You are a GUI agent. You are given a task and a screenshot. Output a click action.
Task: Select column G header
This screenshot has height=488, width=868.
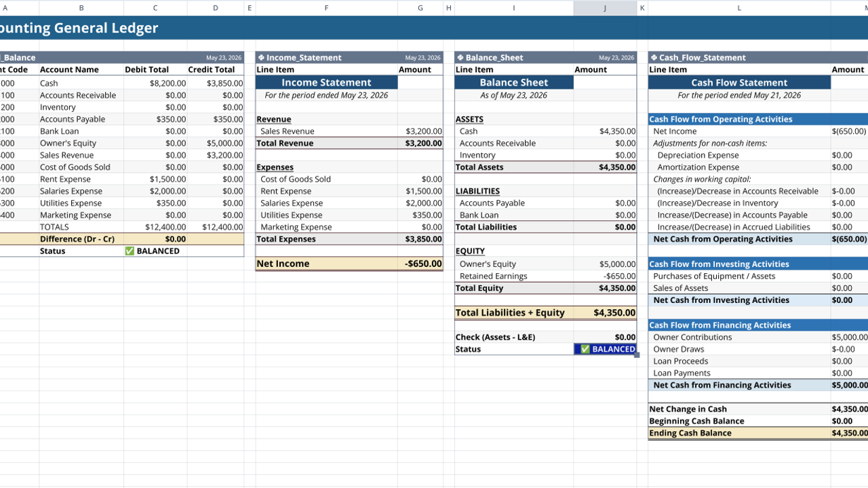click(x=420, y=8)
